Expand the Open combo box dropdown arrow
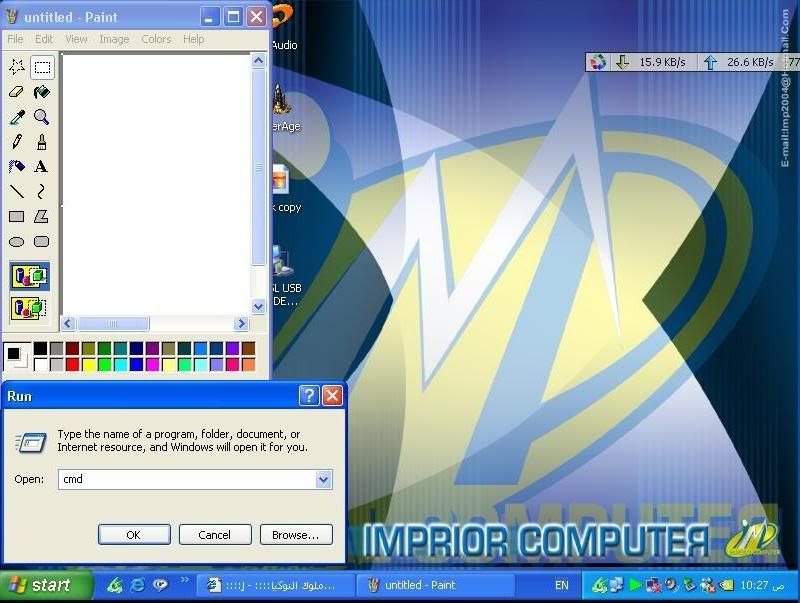This screenshot has width=800, height=603. pyautogui.click(x=323, y=480)
